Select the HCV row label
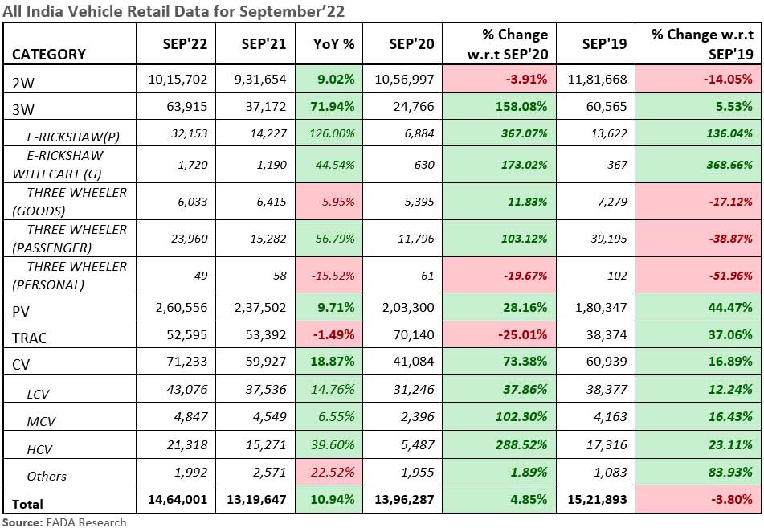Screen dimensions: 764x532 click(40, 448)
